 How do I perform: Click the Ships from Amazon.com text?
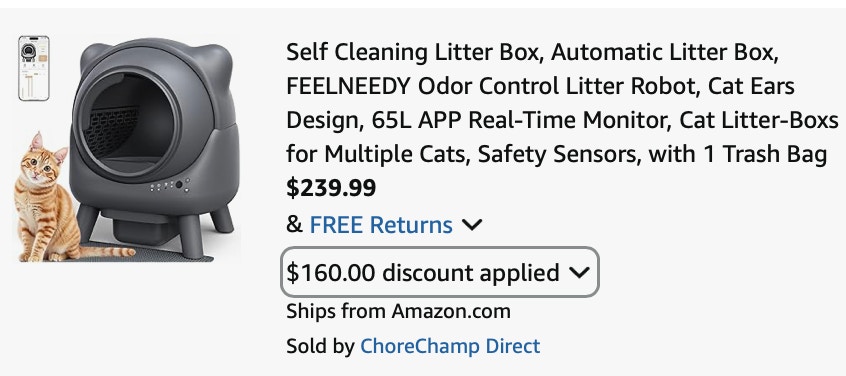[x=398, y=311]
